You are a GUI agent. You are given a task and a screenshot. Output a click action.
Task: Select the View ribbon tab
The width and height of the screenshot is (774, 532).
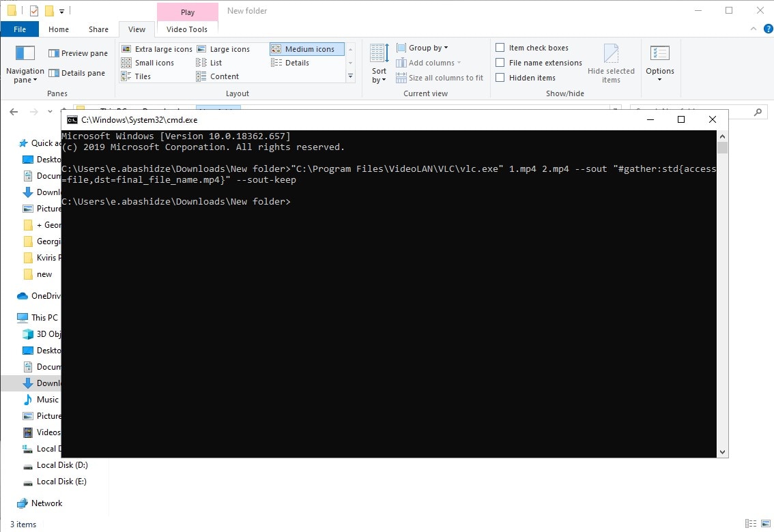click(x=137, y=29)
